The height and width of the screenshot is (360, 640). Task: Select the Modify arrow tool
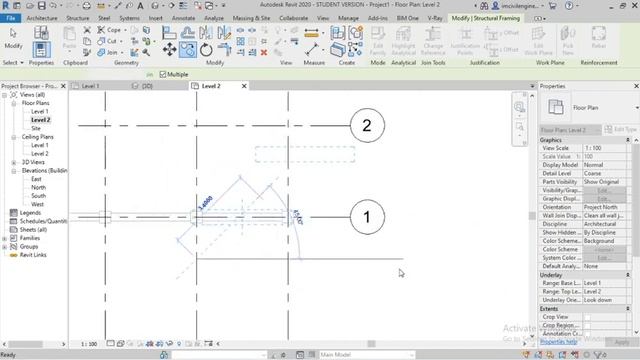tap(13, 33)
